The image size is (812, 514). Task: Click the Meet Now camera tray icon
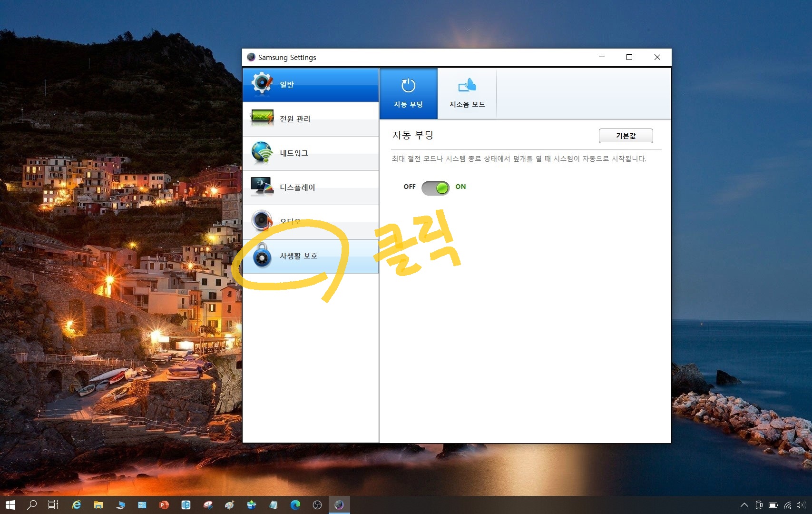point(759,505)
